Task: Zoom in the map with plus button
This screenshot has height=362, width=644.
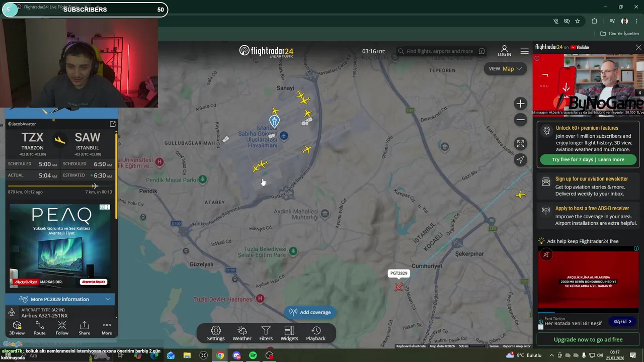Action: coord(520,104)
